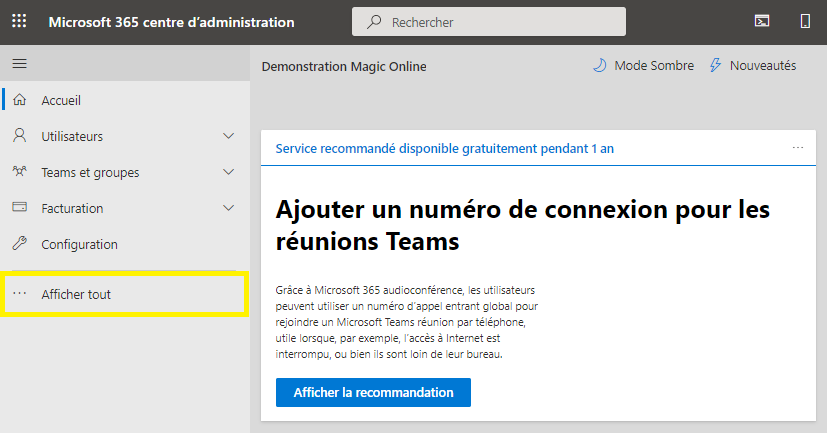Viewport: 827px width, 433px height.
Task: Open Configuration in the navigation
Action: click(124, 244)
